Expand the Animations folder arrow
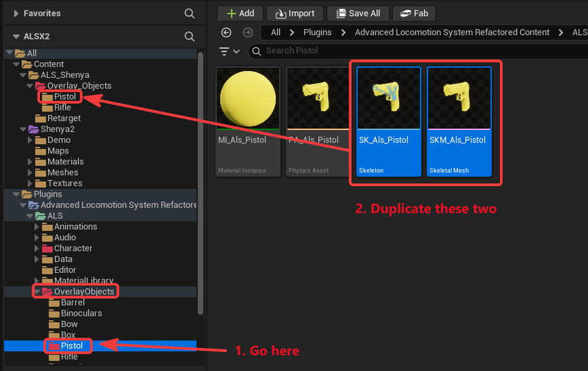The image size is (588, 371). 37,227
